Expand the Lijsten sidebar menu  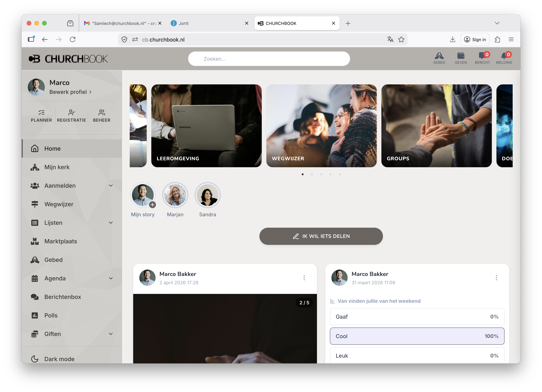(x=111, y=222)
